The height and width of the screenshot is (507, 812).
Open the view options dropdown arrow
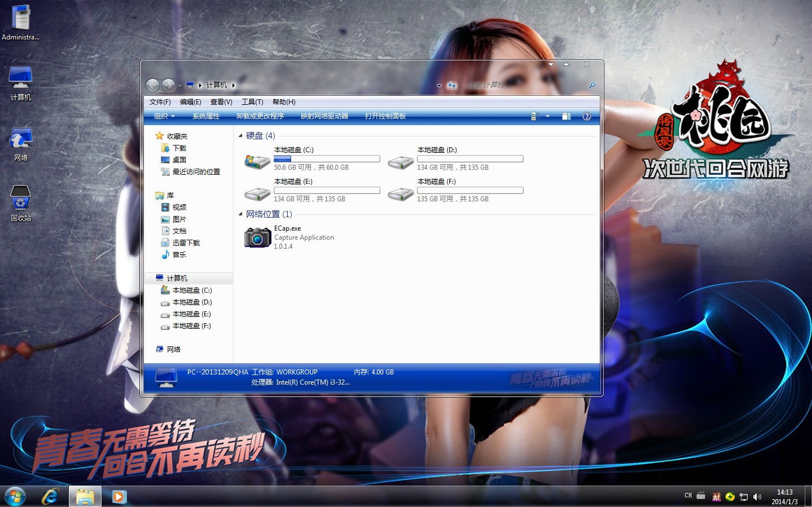tap(547, 116)
